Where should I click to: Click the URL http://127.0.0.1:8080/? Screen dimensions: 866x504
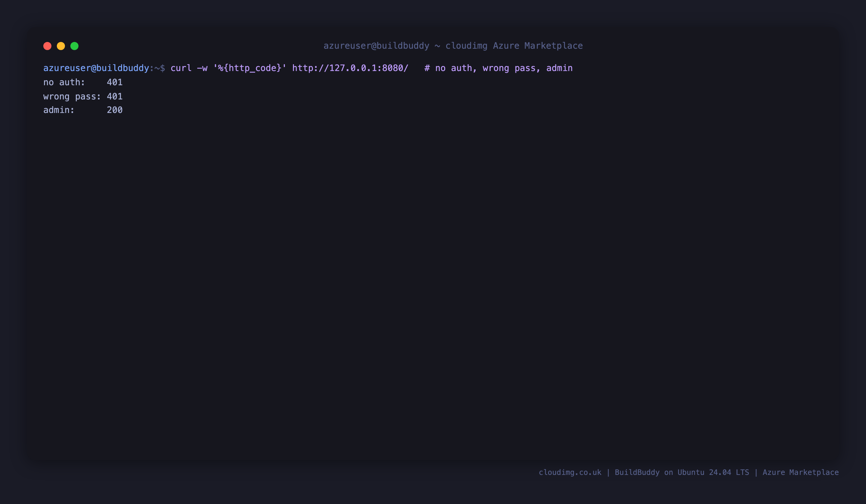coord(350,68)
